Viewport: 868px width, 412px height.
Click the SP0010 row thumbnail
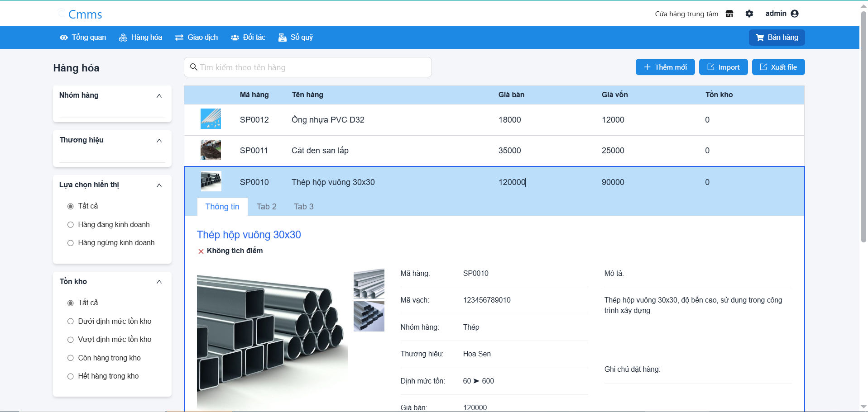click(x=211, y=181)
